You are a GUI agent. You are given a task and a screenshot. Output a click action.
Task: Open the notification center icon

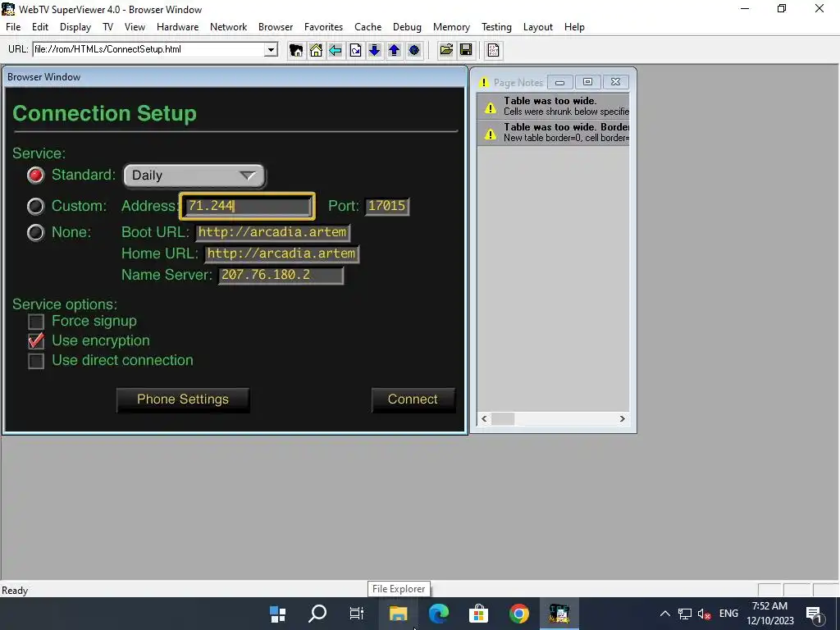coord(815,614)
